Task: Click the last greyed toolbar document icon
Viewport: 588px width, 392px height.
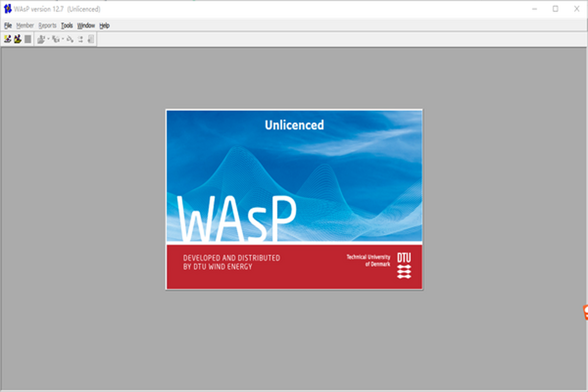Action: [x=91, y=39]
